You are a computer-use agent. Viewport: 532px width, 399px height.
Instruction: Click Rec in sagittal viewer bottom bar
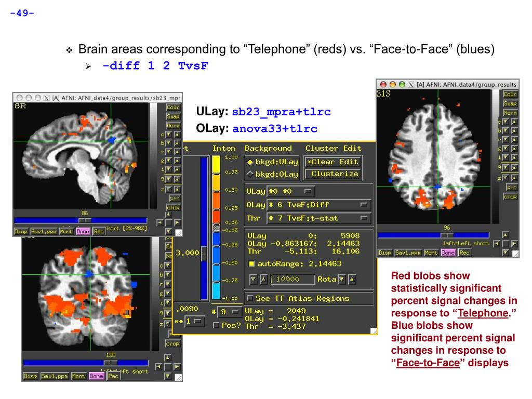click(98, 231)
